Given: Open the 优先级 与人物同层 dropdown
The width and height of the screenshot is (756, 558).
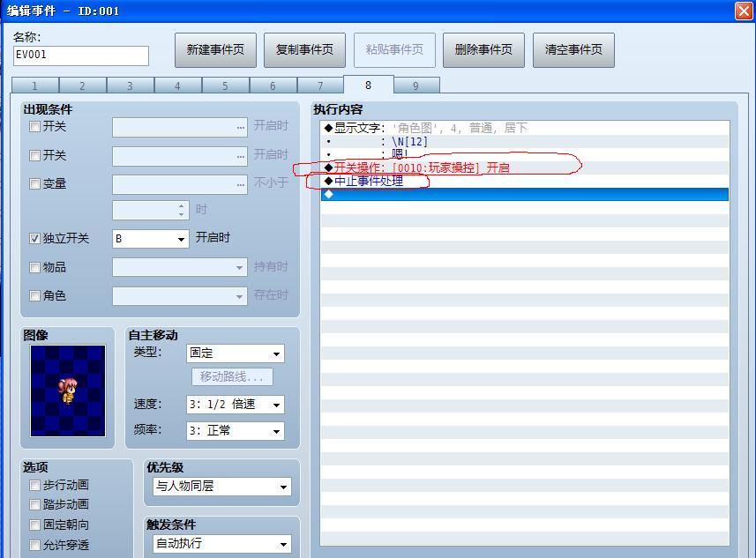Looking at the screenshot, I should 222,487.
